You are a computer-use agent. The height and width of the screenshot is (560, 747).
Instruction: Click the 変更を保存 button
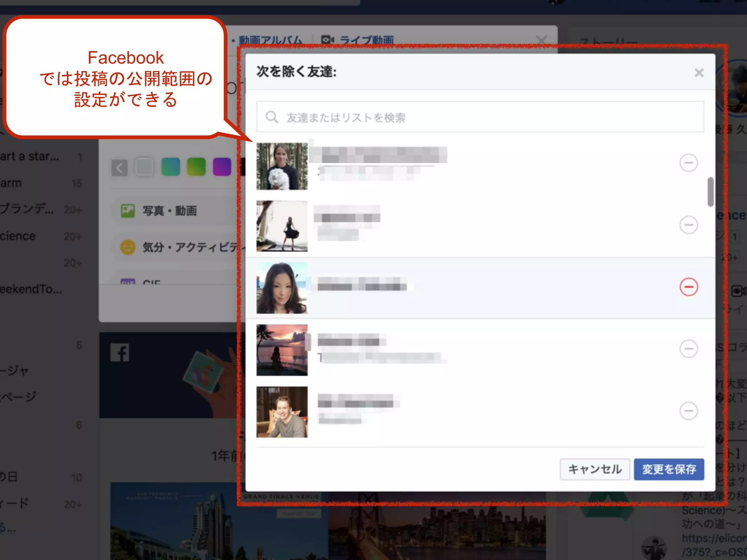(x=669, y=469)
